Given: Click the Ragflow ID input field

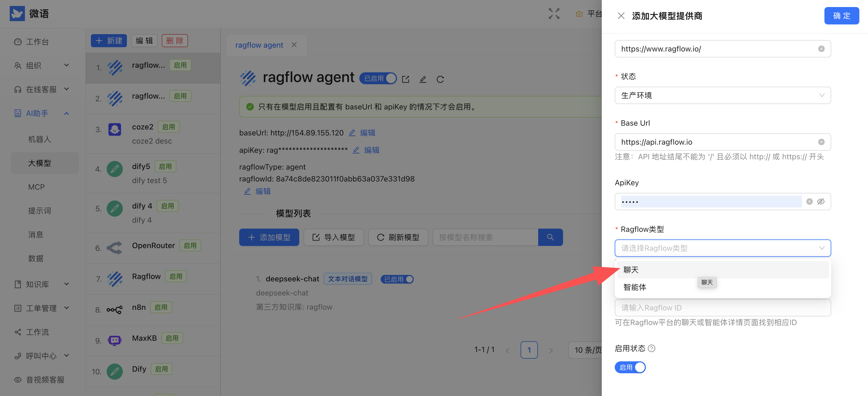Looking at the screenshot, I should pos(722,308).
